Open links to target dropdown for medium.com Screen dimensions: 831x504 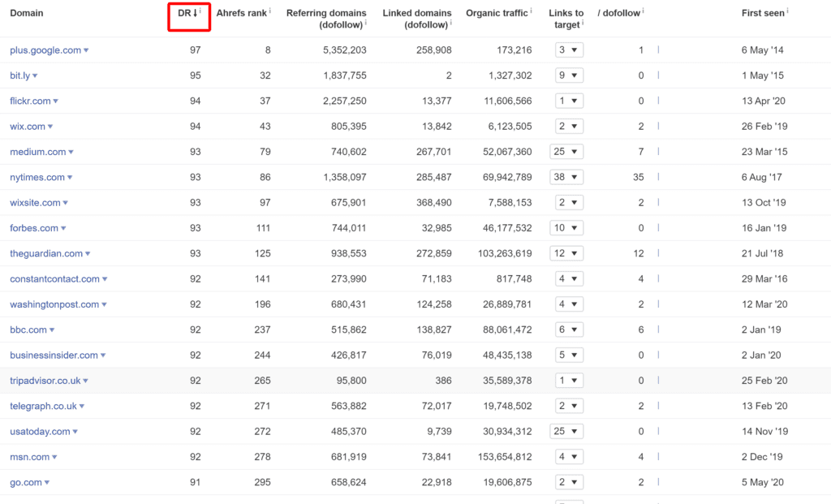tap(566, 152)
